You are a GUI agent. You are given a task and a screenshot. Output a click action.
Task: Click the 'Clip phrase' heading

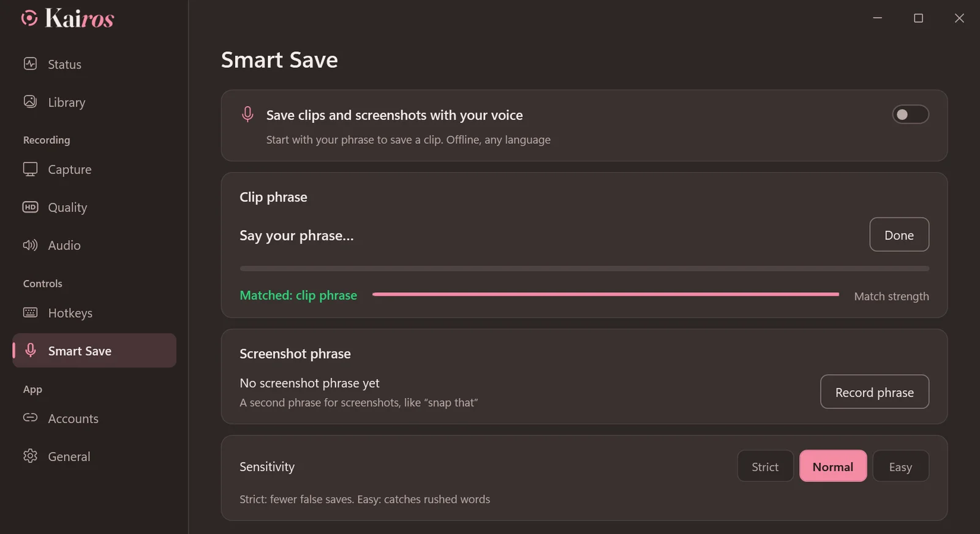[273, 197]
